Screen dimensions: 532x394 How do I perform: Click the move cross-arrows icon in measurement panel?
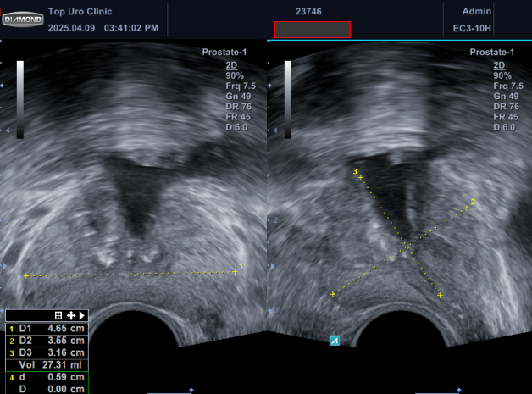[71, 315]
